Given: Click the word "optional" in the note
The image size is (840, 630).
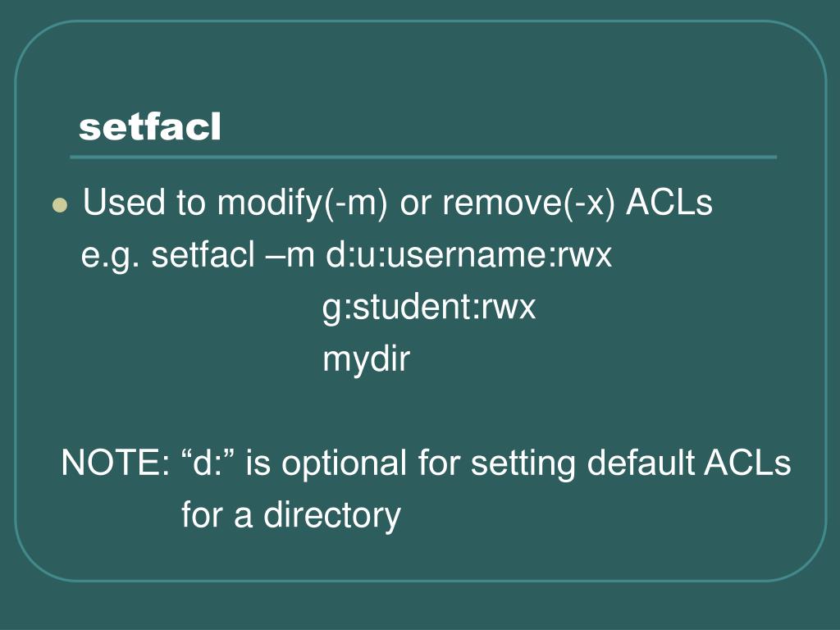Looking at the screenshot, I should [344, 464].
